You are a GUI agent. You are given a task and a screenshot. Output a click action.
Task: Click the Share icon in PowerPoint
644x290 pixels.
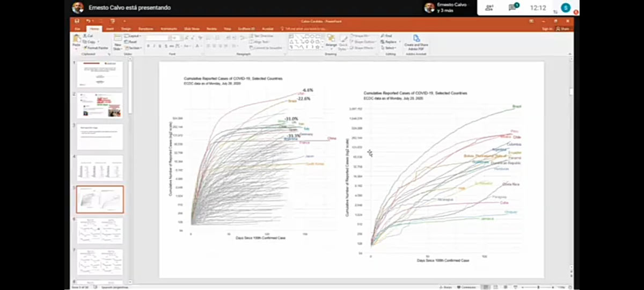pos(563,28)
